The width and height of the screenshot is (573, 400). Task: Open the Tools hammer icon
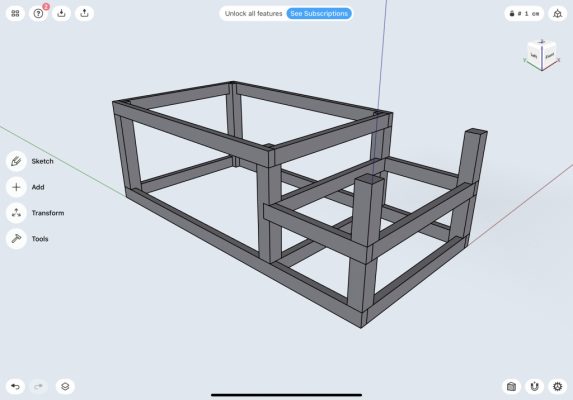[16, 239]
